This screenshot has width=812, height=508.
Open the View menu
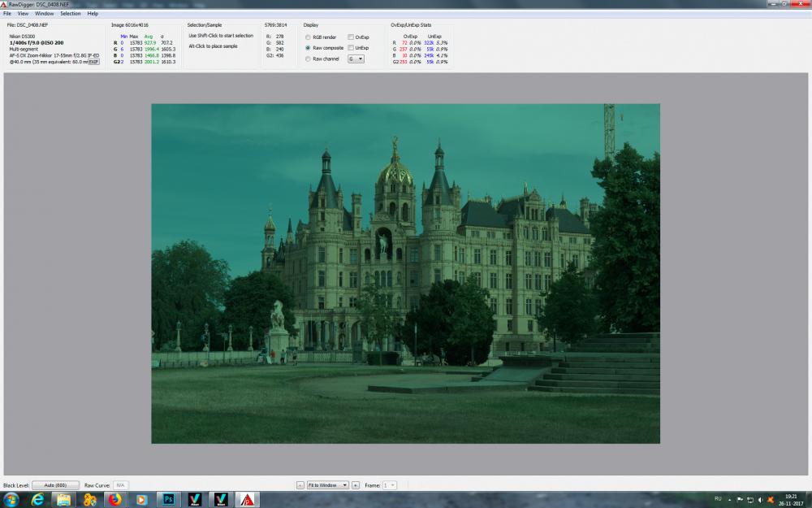24,14
